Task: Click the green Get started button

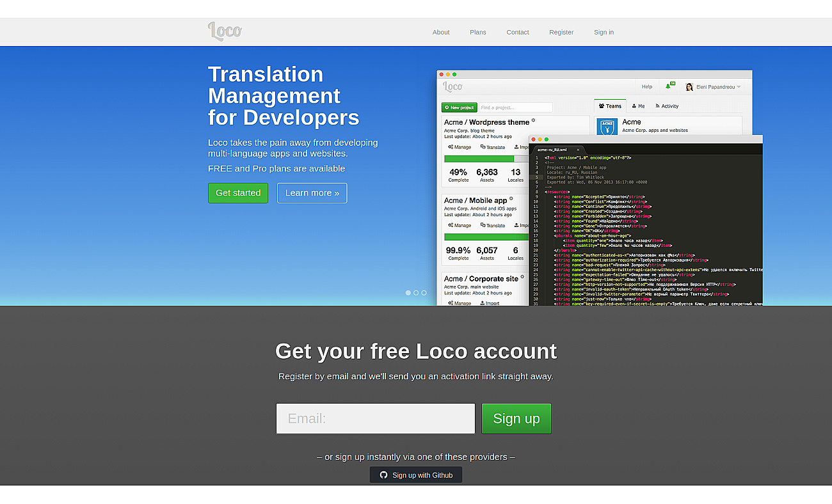Action: click(x=238, y=193)
